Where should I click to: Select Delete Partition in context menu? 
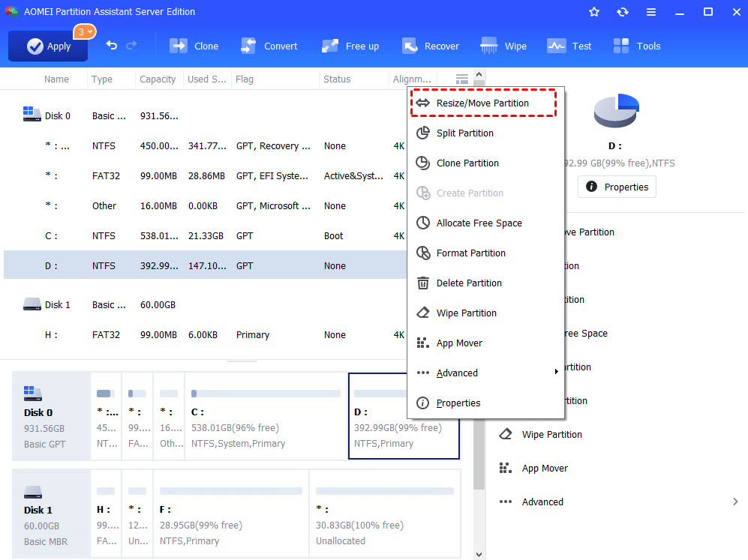pos(485,283)
